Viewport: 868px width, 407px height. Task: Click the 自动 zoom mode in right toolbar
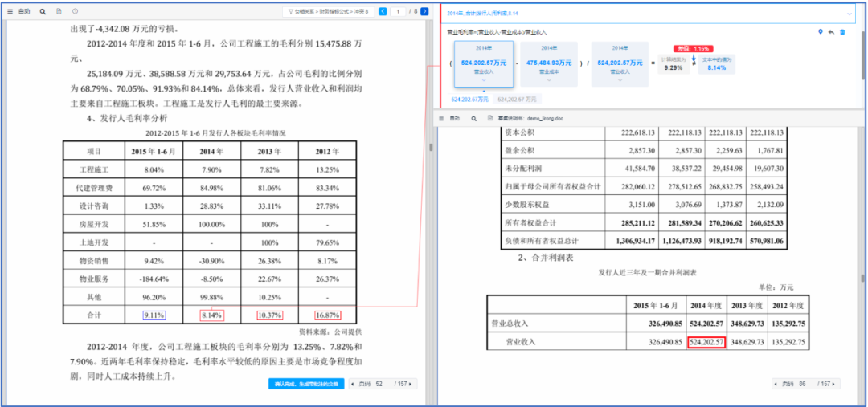tap(454, 118)
